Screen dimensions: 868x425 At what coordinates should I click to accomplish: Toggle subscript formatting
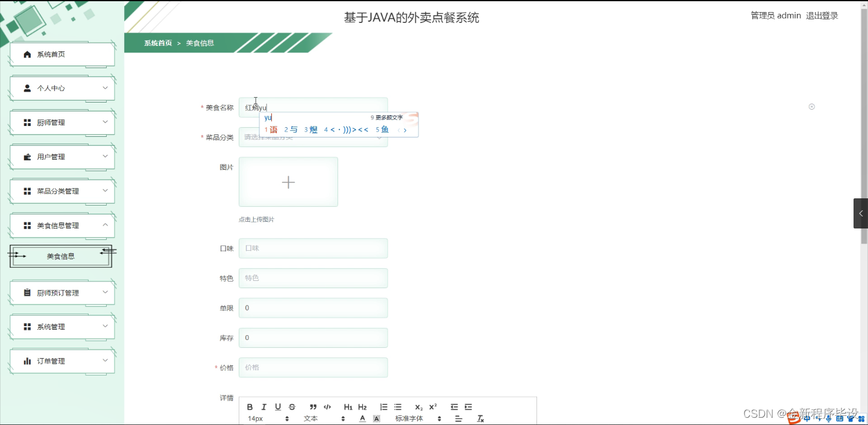click(418, 407)
